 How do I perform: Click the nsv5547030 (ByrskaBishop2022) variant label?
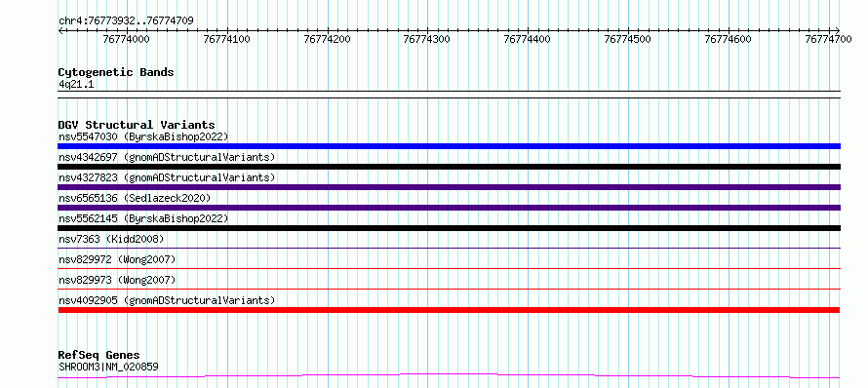point(143,136)
